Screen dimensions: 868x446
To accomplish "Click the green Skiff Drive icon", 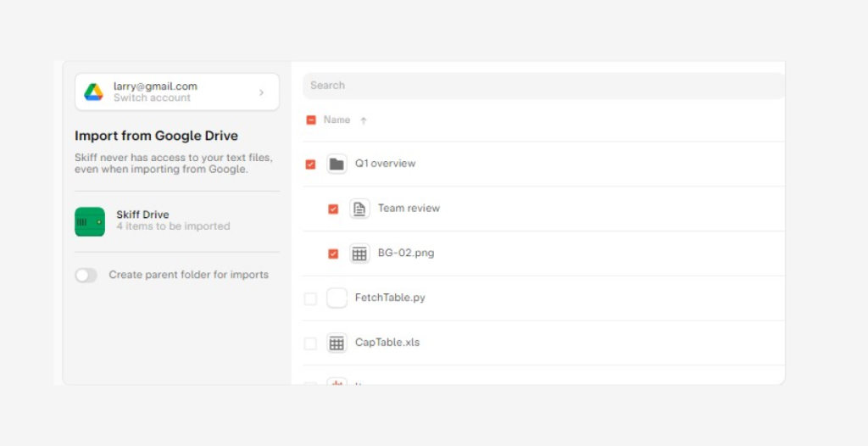I will coord(90,221).
